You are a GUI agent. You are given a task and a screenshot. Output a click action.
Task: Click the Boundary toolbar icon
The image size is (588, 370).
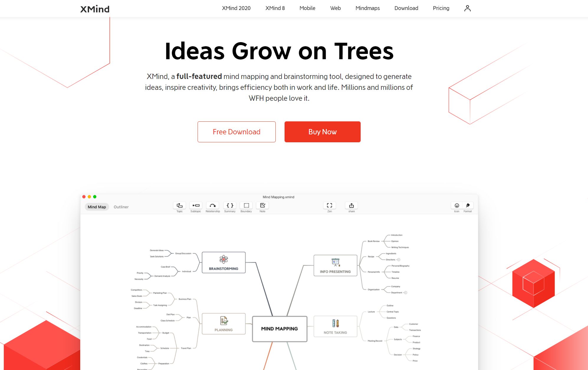coord(246,206)
